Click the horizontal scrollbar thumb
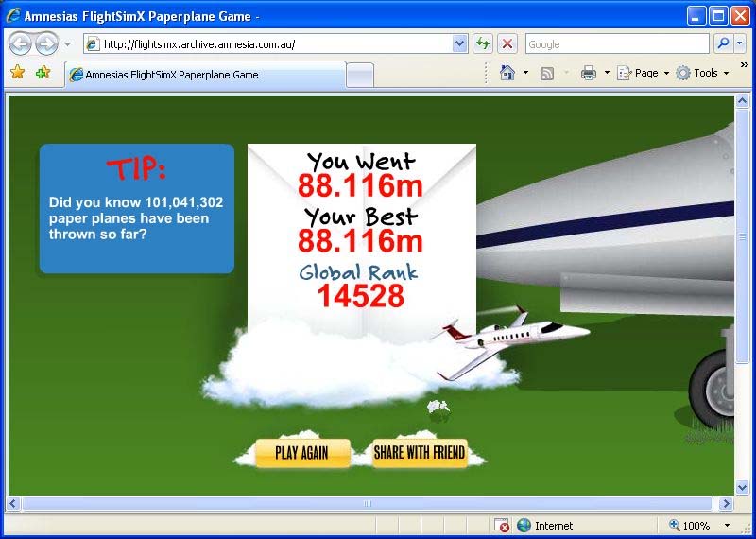Image resolution: width=756 pixels, height=539 pixels. (367, 504)
